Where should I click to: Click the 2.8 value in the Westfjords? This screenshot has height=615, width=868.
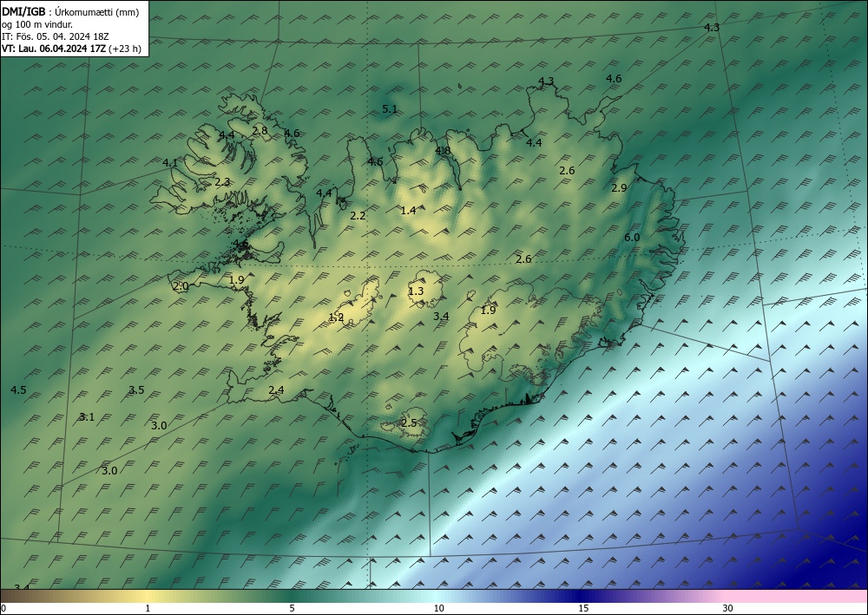260,130
